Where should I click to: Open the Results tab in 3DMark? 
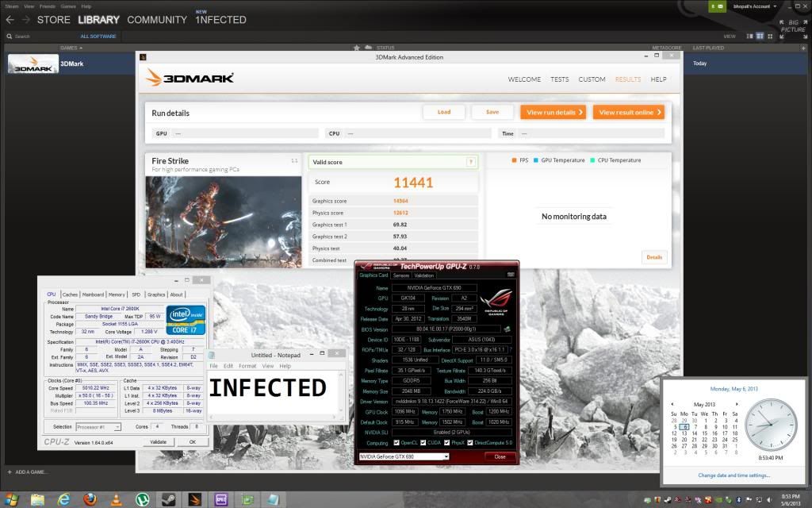click(628, 79)
